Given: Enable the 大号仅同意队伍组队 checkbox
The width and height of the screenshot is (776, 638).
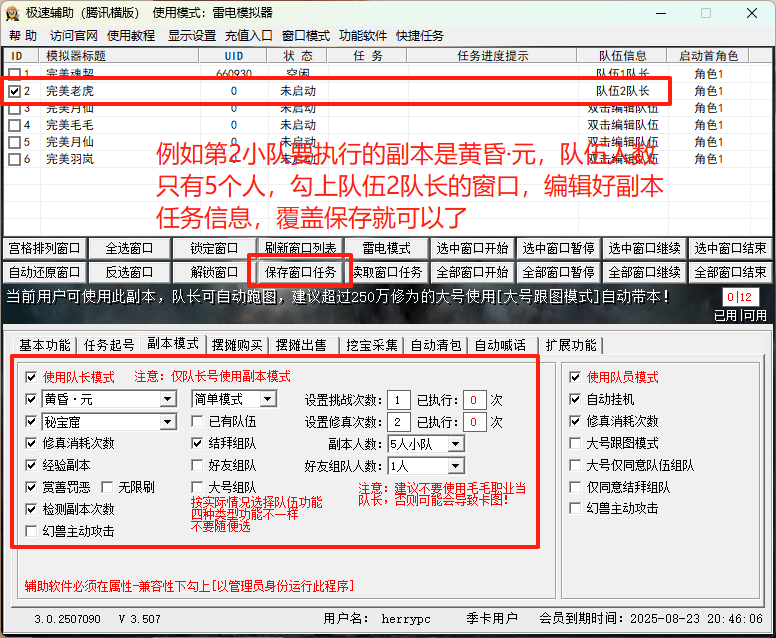Looking at the screenshot, I should point(575,465).
